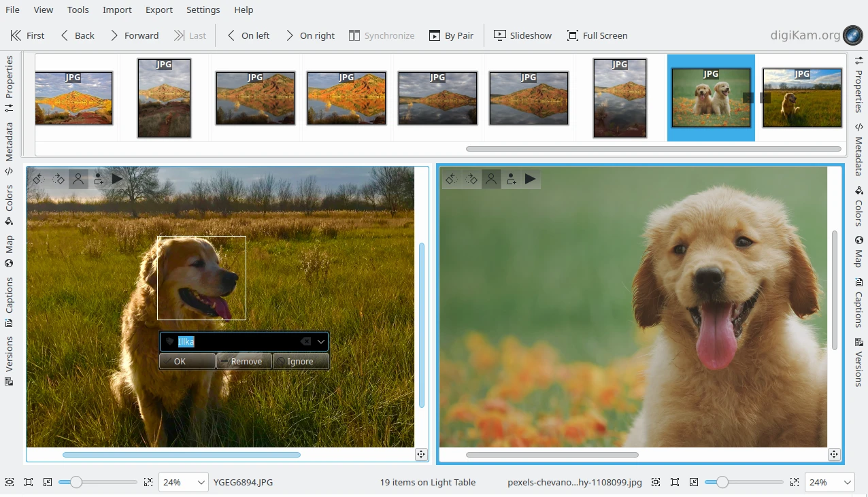
Task: Jump to the First item
Action: pos(27,35)
